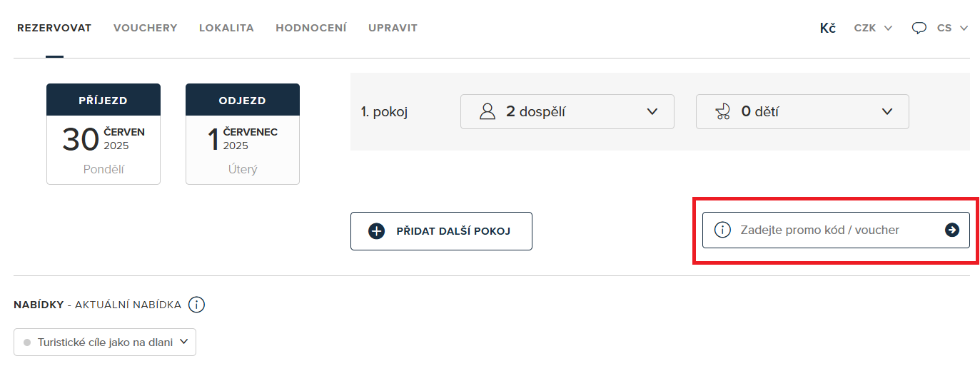Click the person icon for adults
The width and height of the screenshot is (980, 371).
(x=488, y=111)
